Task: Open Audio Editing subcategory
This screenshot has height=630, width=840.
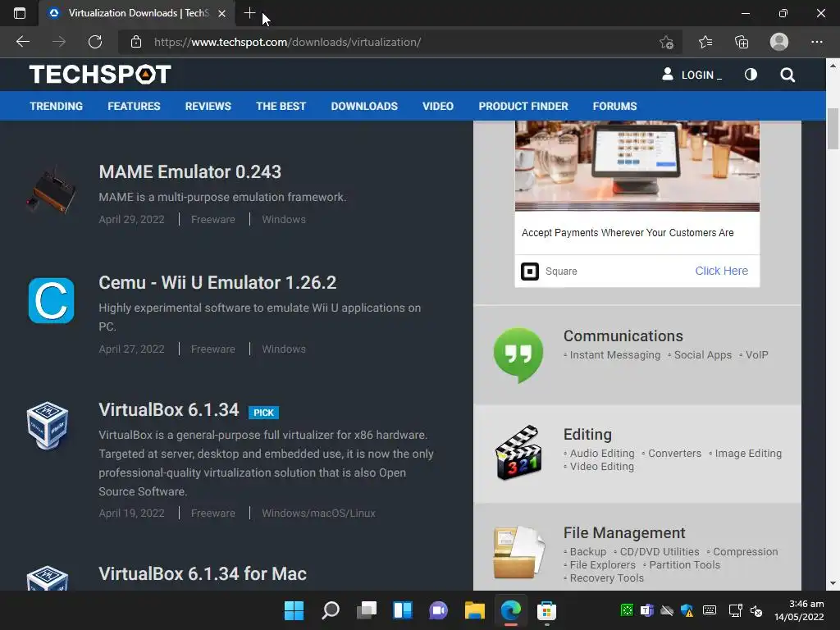Action: (x=601, y=454)
